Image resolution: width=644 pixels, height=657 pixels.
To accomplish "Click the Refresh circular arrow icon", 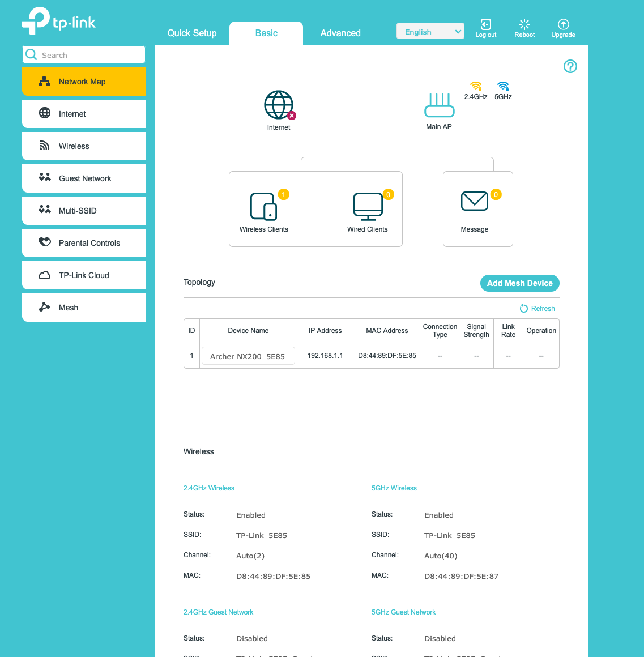I will [x=524, y=308].
